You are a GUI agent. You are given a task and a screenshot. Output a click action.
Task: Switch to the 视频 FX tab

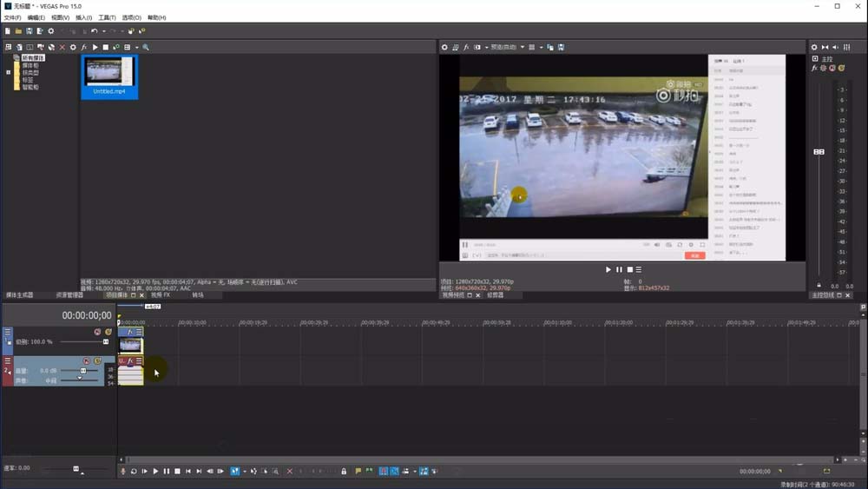pyautogui.click(x=161, y=295)
